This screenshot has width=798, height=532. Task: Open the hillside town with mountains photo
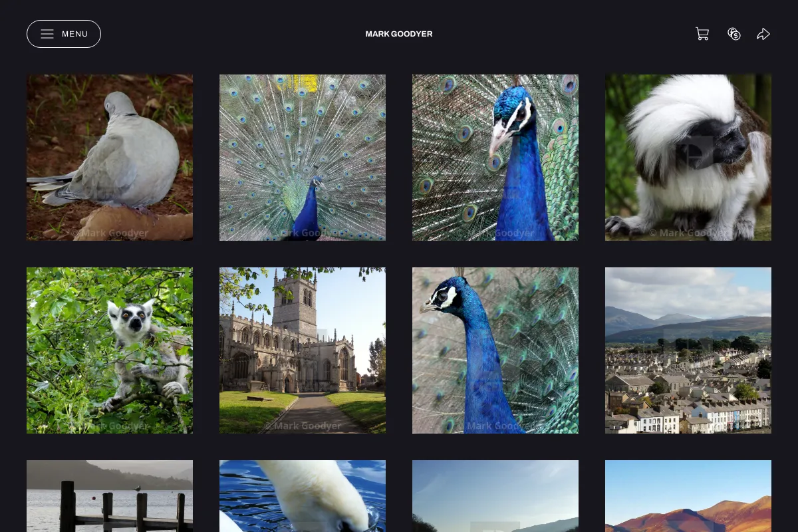click(688, 350)
